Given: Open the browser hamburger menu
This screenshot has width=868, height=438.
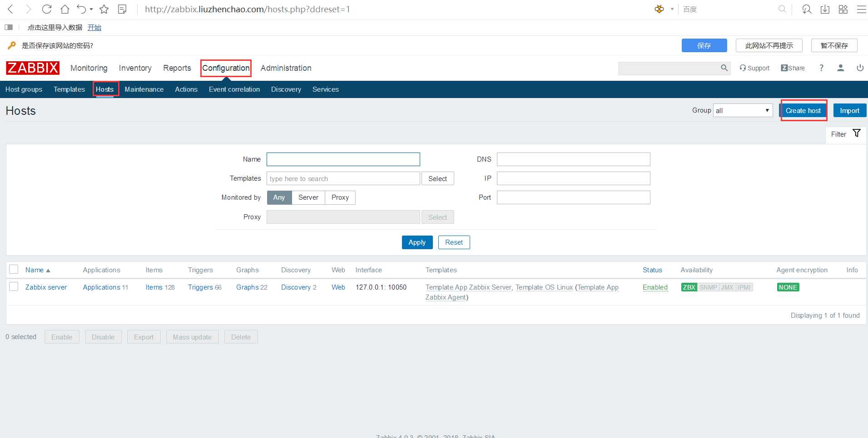Looking at the screenshot, I should tap(861, 9).
